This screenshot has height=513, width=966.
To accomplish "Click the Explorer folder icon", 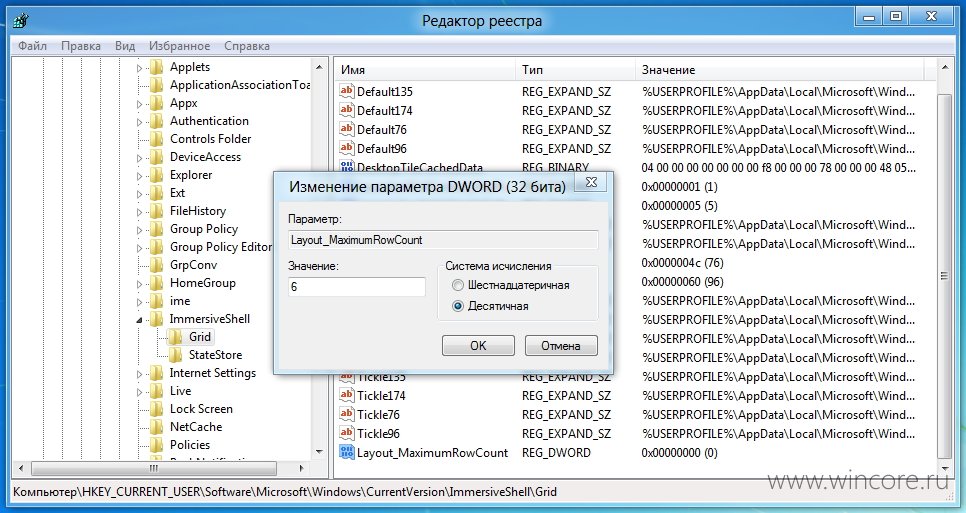I will click(x=157, y=175).
